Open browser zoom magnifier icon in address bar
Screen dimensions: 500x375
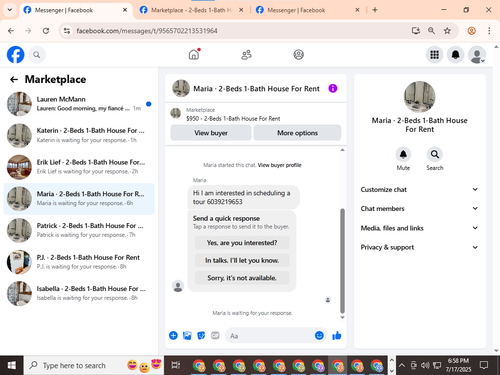click(431, 31)
